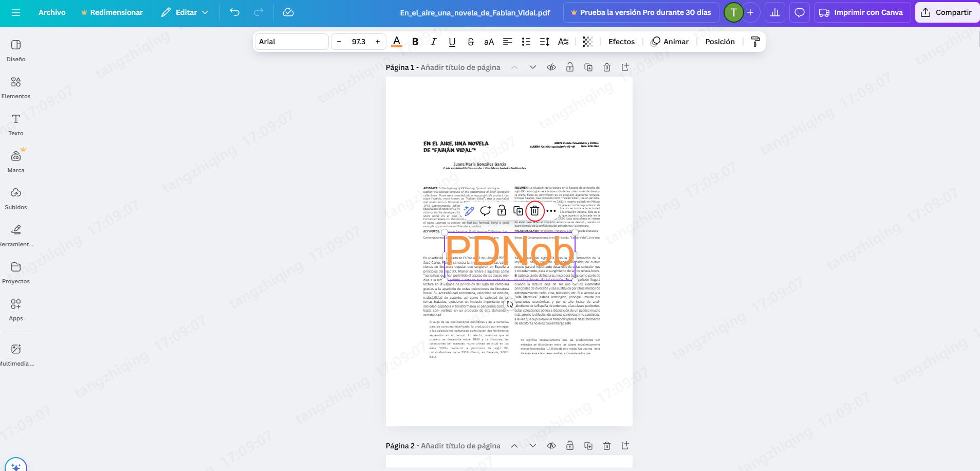Screen dimensions: 980x471
Task: Open the text color picker
Action: point(397,42)
